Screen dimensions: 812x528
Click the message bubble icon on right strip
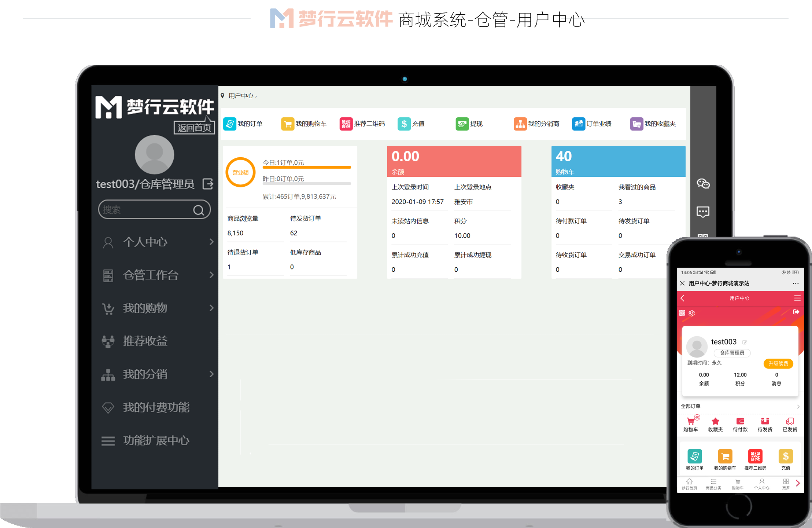coord(703,212)
